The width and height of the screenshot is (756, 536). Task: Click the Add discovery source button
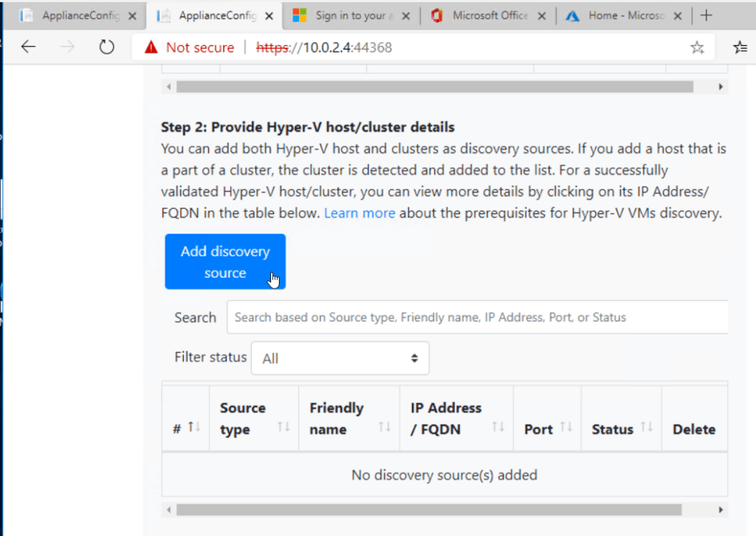click(x=224, y=261)
